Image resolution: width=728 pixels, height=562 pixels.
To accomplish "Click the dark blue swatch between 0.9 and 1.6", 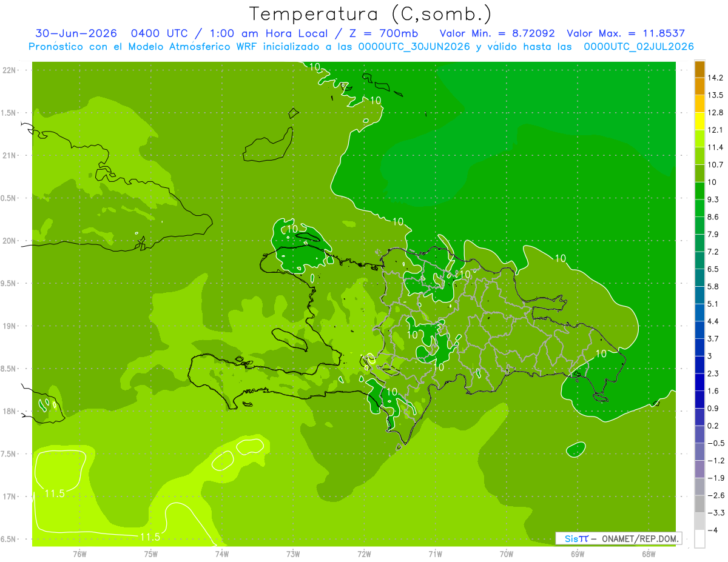I will [x=699, y=400].
